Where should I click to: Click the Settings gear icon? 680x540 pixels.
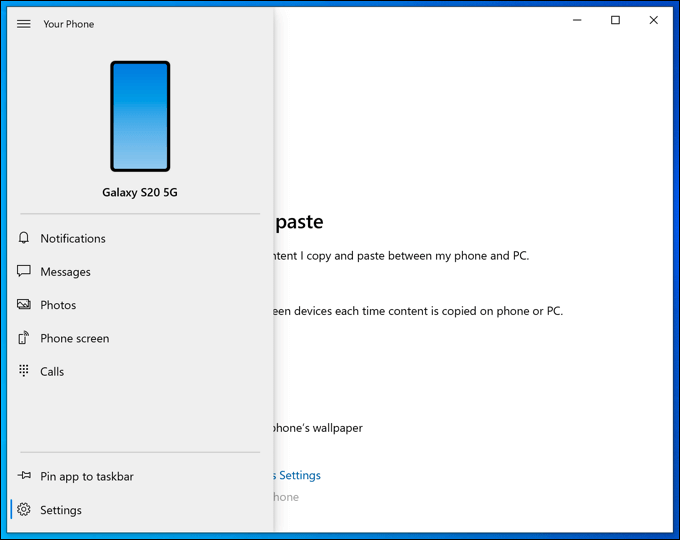point(24,510)
